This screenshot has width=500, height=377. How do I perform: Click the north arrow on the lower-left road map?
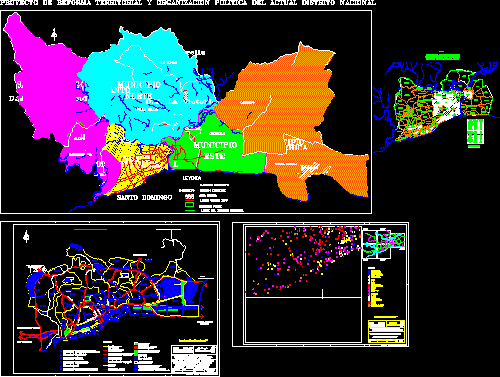[x=26, y=237]
